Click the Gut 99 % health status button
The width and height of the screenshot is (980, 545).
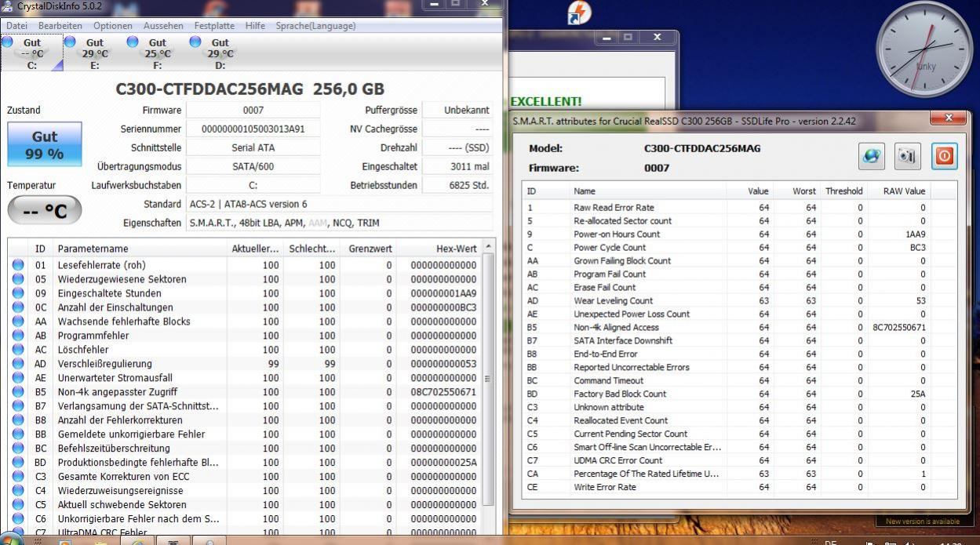coord(45,144)
